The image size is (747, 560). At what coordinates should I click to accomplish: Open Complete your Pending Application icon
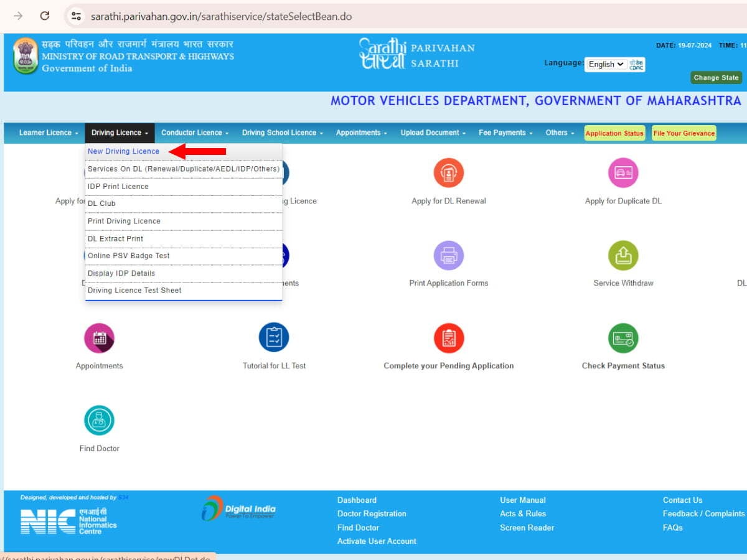pyautogui.click(x=448, y=338)
